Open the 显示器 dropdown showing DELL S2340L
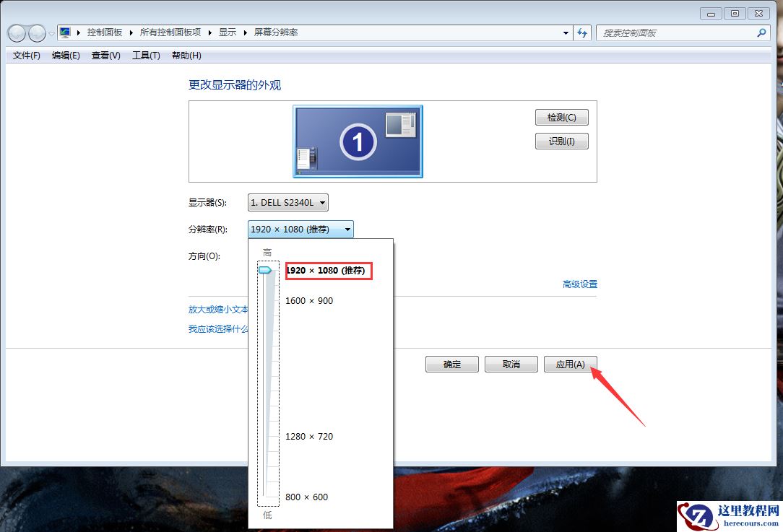This screenshot has height=532, width=783. [287, 202]
